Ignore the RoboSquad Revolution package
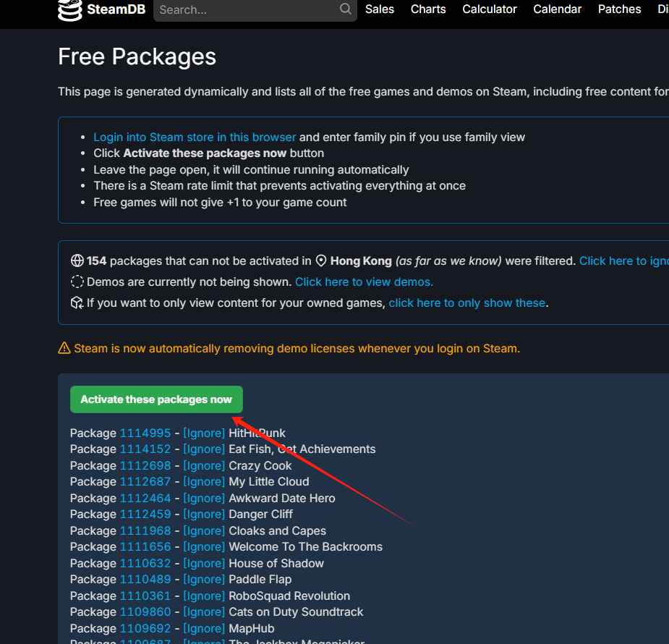This screenshot has height=644, width=669. point(204,596)
